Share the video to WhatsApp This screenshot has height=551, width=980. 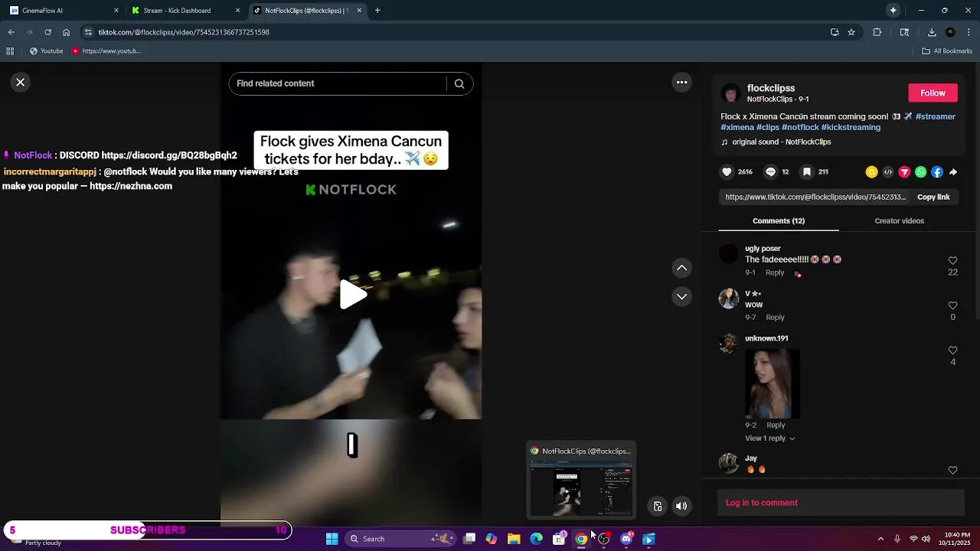click(x=920, y=172)
